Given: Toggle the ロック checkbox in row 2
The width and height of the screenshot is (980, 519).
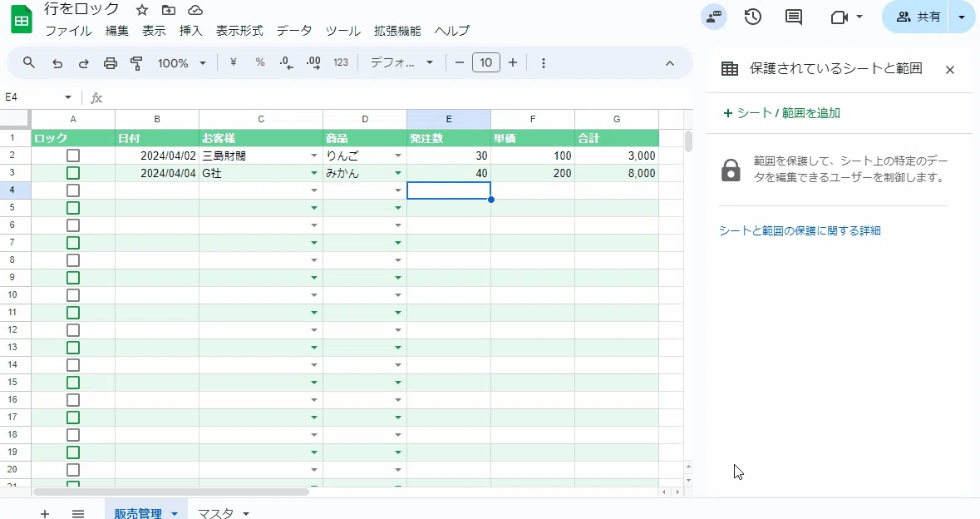Looking at the screenshot, I should 73,156.
